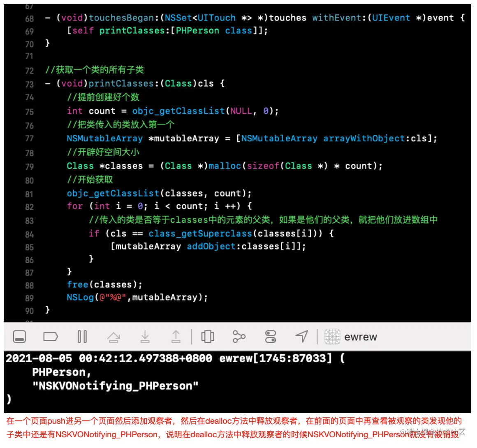
Task: Click line number 89 in gutter
Action: point(29,298)
